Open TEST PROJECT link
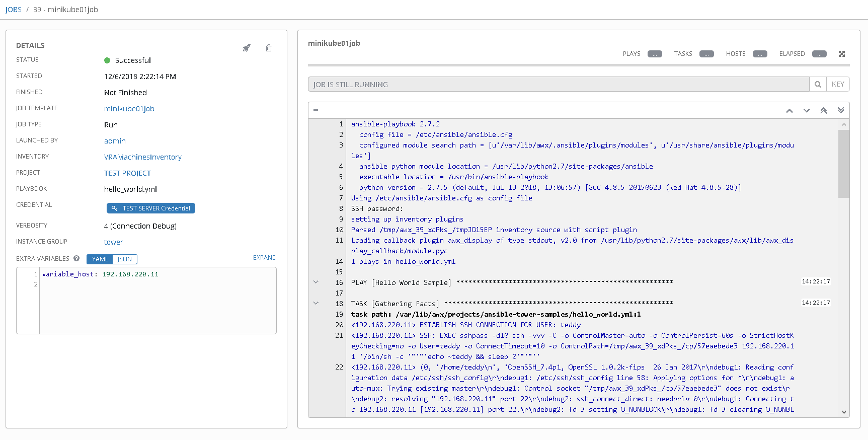 [x=127, y=173]
